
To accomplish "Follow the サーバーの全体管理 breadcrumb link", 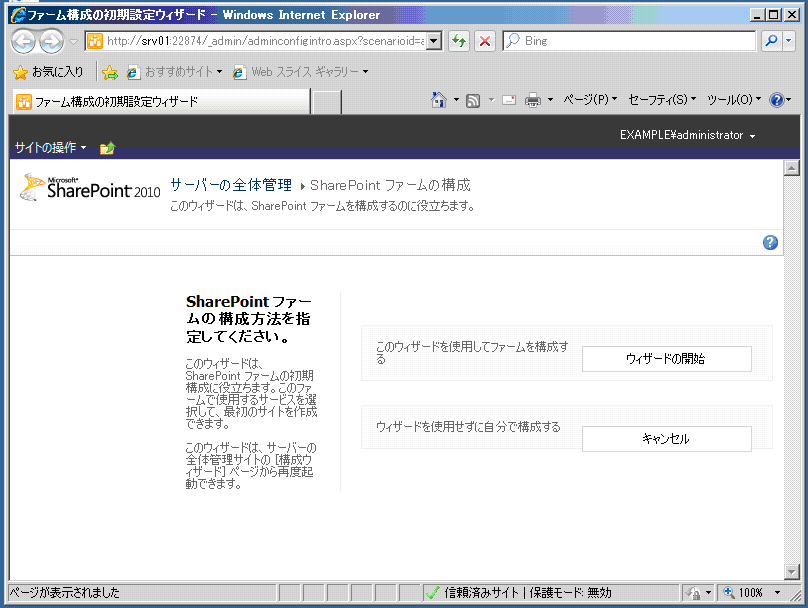I will [231, 185].
